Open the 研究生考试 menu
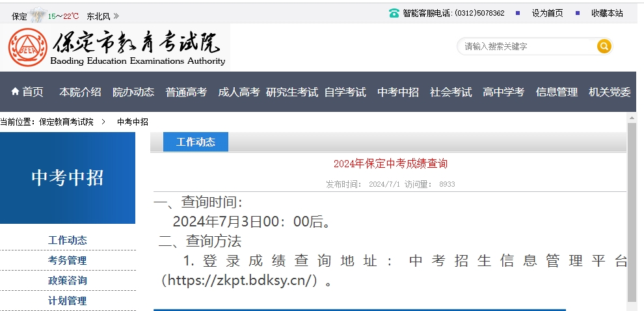The height and width of the screenshot is (311, 644). pyautogui.click(x=292, y=92)
